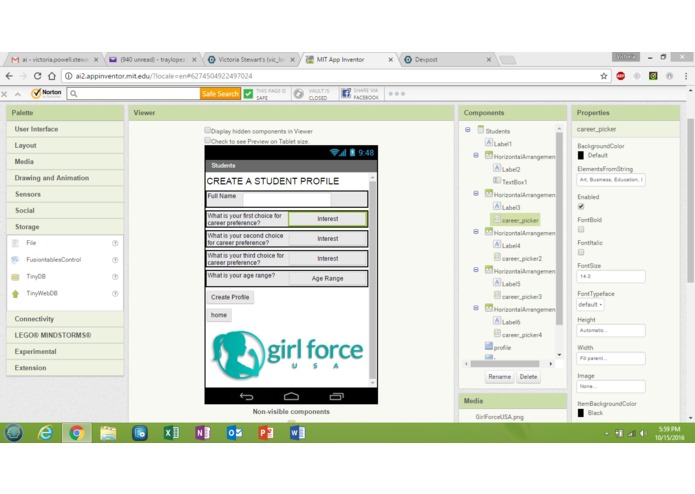Open OneNote from the taskbar
This screenshot has height=494, width=695.
(203, 433)
